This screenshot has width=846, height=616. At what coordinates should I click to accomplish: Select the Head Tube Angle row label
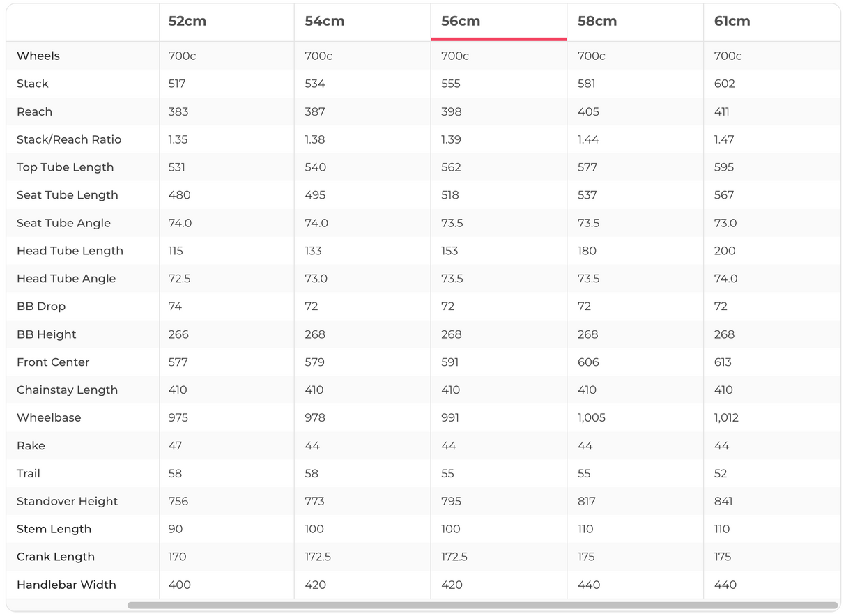(66, 279)
